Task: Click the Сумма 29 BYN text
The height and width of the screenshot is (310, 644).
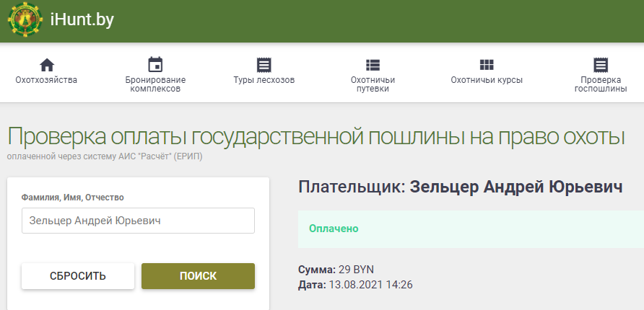Action: coord(336,270)
